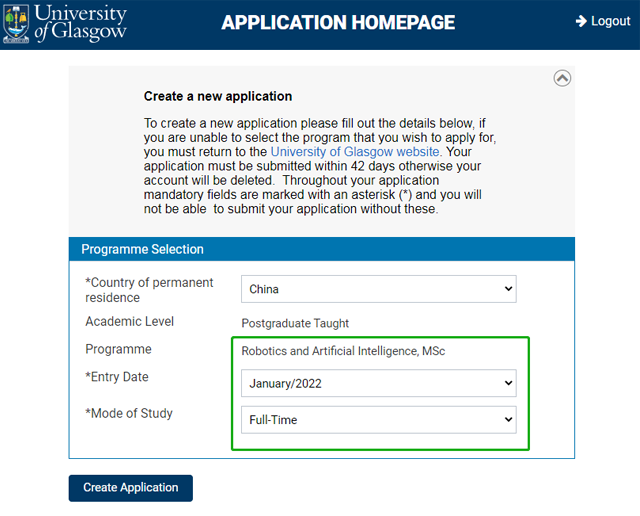Image resolution: width=640 pixels, height=516 pixels.
Task: Click the *Country of permanent residence label
Action: coord(149,290)
